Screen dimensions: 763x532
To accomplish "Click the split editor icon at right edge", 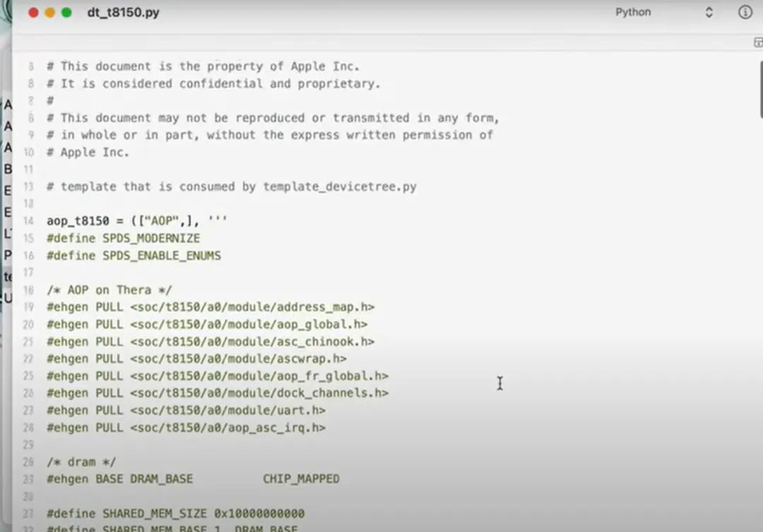I will 757,42.
